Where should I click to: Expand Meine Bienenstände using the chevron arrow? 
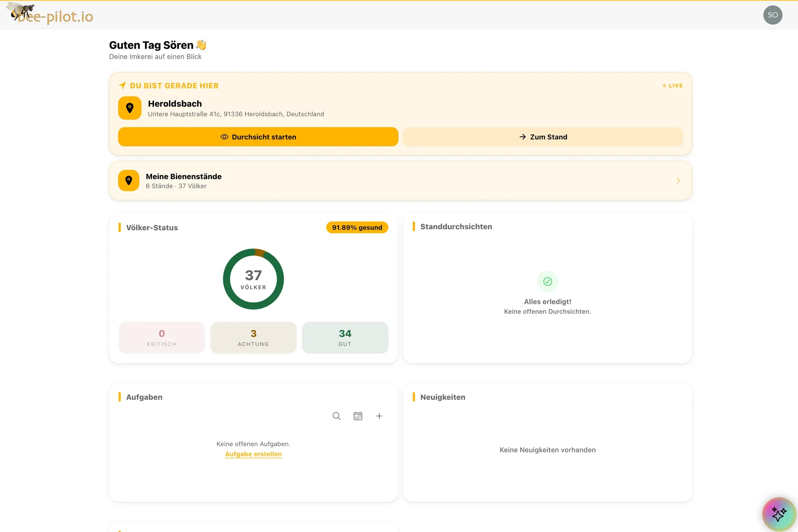[678, 180]
